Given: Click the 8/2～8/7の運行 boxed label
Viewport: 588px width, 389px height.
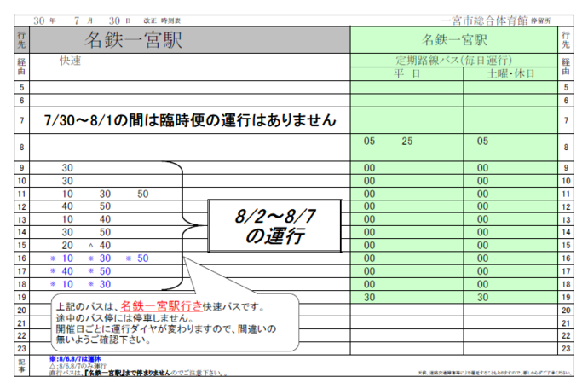Looking at the screenshot, I should (275, 226).
